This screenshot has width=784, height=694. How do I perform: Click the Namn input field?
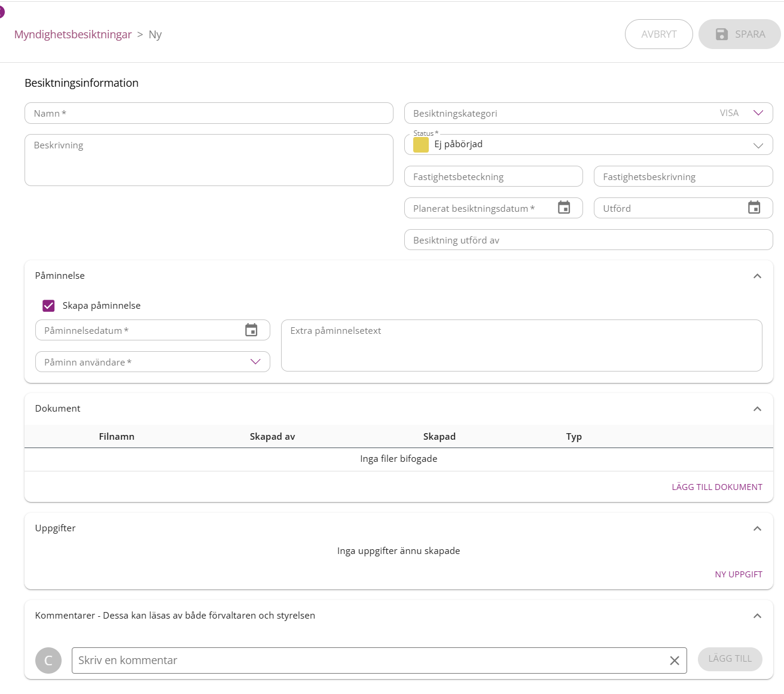pos(209,113)
